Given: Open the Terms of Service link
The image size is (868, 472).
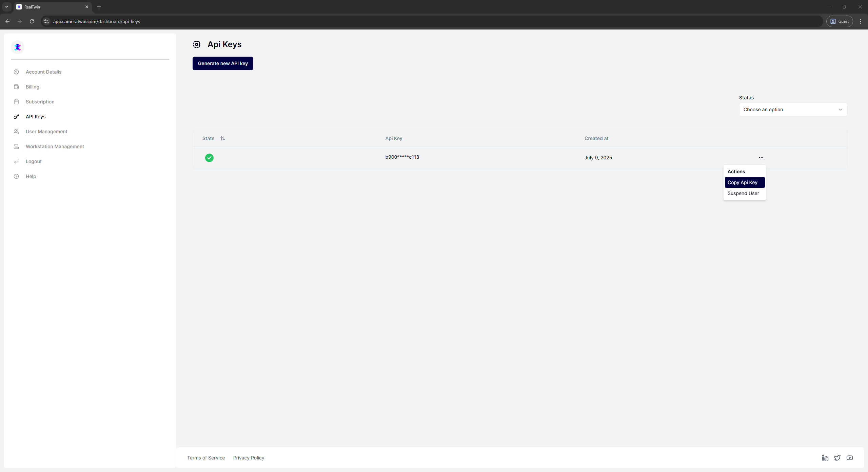Looking at the screenshot, I should point(206,458).
